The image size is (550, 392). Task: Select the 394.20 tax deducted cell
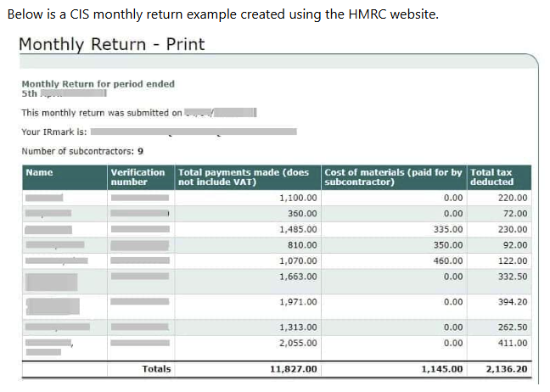click(509, 302)
